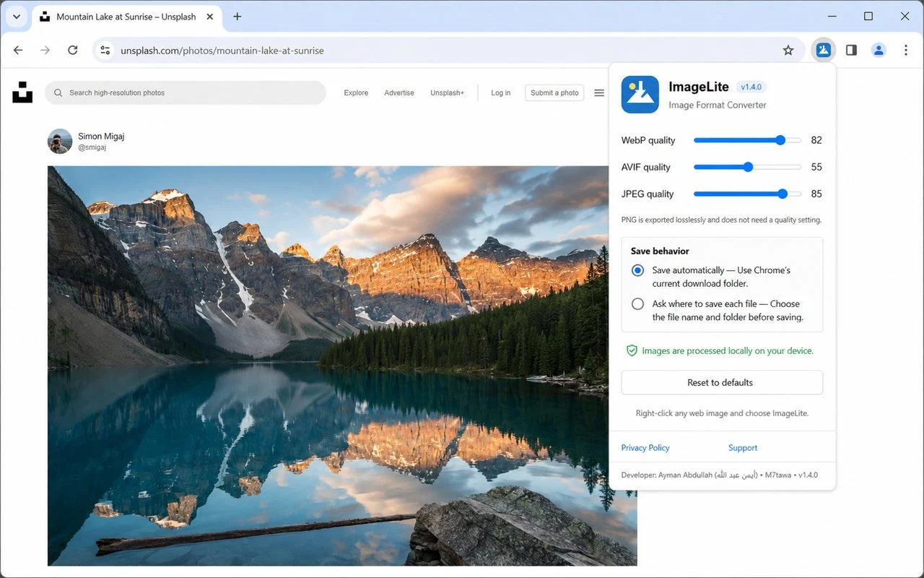The image size is (924, 578).
Task: Open the Unsplash logo home link
Action: tap(22, 92)
